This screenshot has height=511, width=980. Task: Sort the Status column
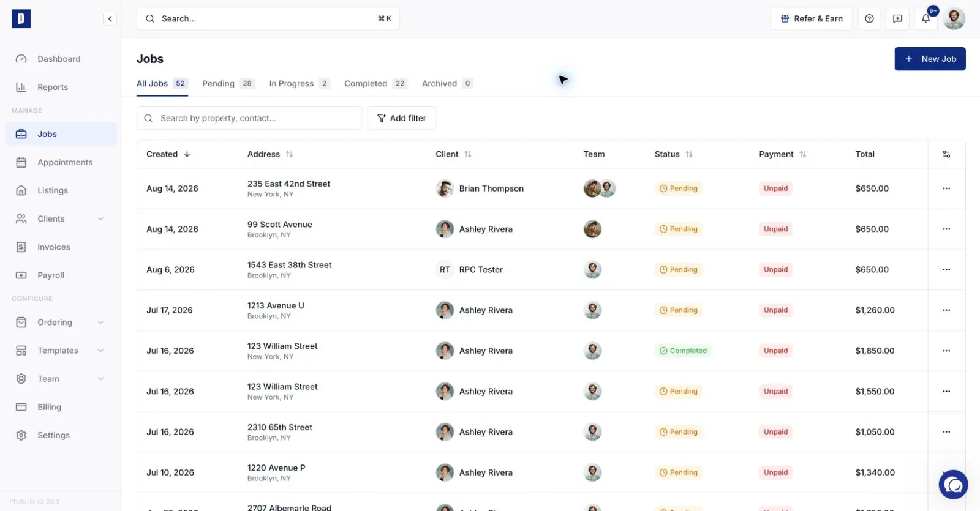(x=673, y=154)
